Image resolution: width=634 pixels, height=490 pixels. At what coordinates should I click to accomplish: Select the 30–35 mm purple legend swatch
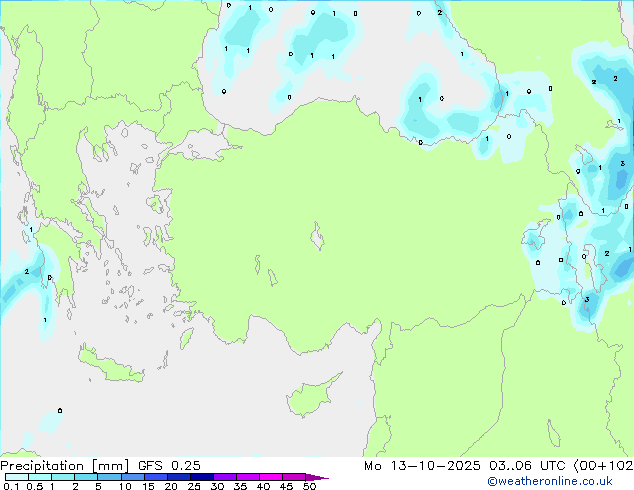225,477
